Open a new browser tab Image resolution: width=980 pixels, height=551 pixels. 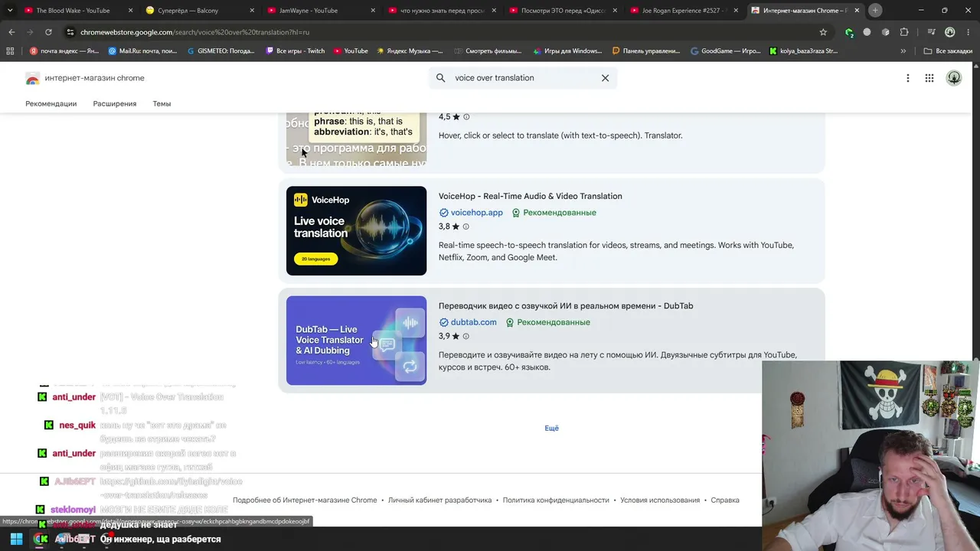(875, 11)
